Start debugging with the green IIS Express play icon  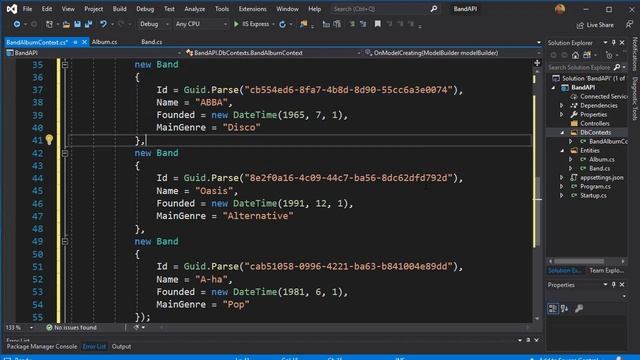pos(236,24)
